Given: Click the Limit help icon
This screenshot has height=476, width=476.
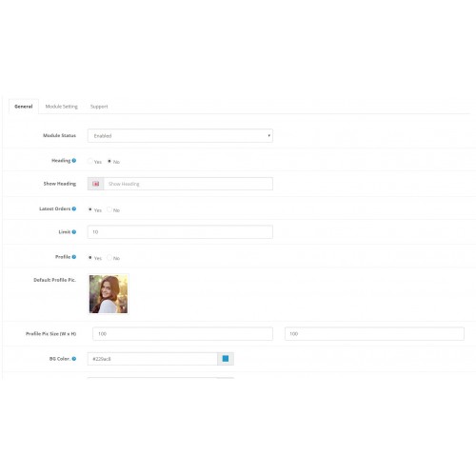Looking at the screenshot, I should click(74, 232).
